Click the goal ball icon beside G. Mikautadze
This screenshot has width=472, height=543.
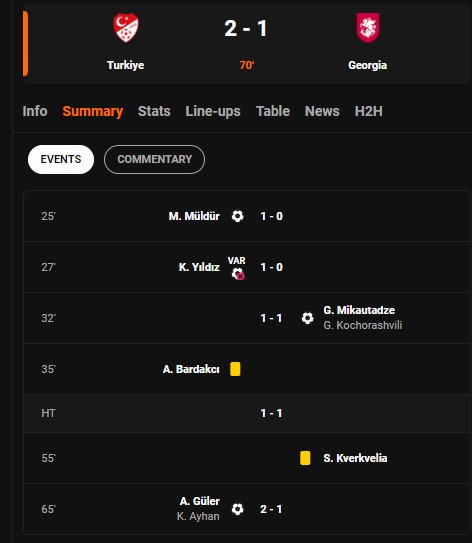coord(307,318)
